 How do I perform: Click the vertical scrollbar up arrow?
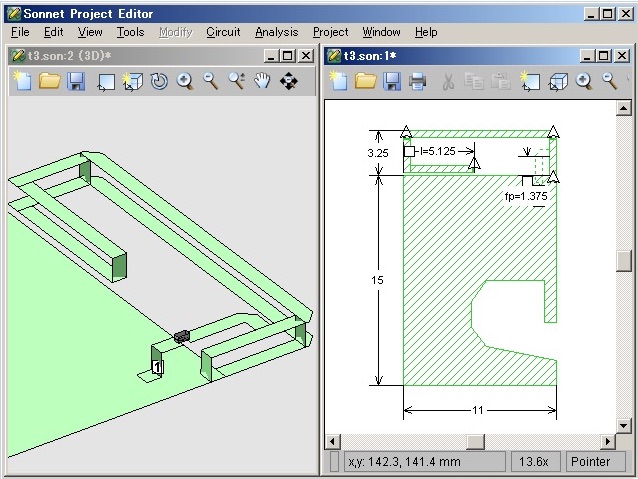pos(623,108)
